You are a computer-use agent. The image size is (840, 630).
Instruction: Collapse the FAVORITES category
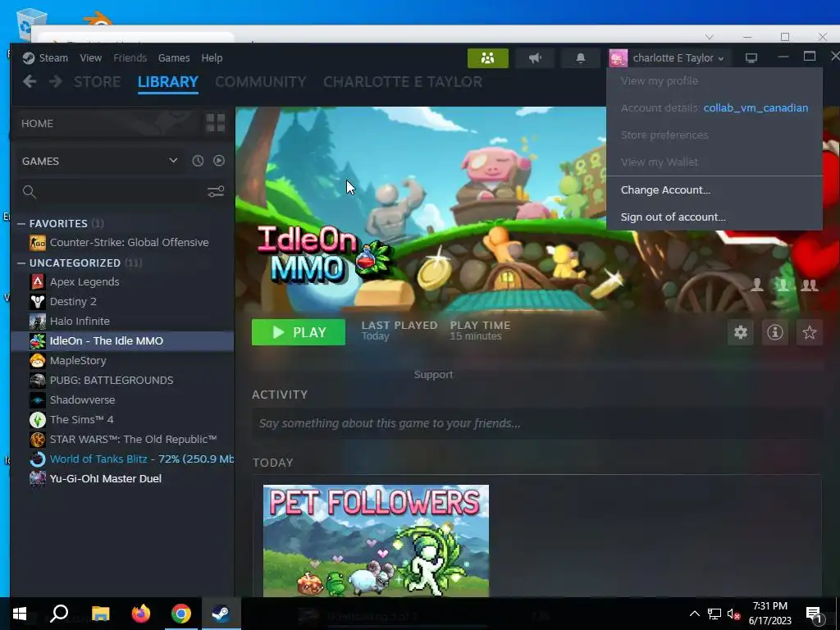[21, 223]
